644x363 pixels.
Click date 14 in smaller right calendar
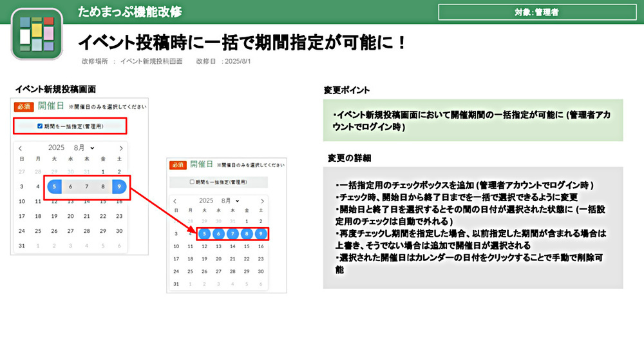pos(232,246)
